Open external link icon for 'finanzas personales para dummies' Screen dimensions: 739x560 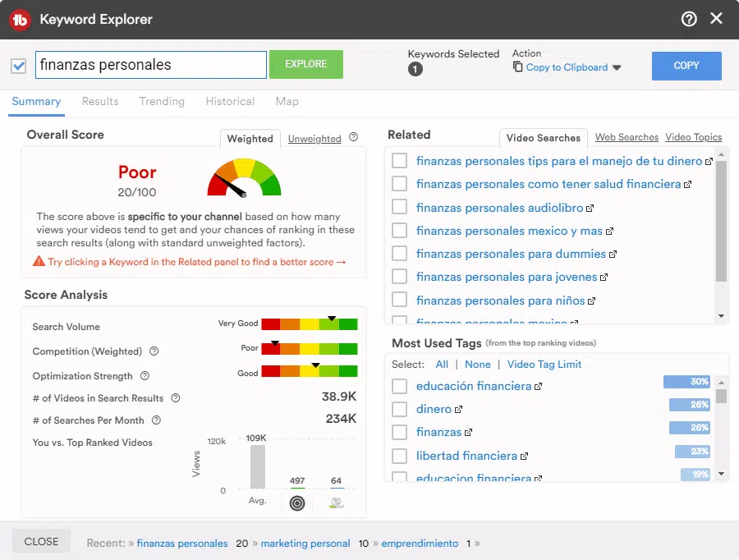pos(613,254)
